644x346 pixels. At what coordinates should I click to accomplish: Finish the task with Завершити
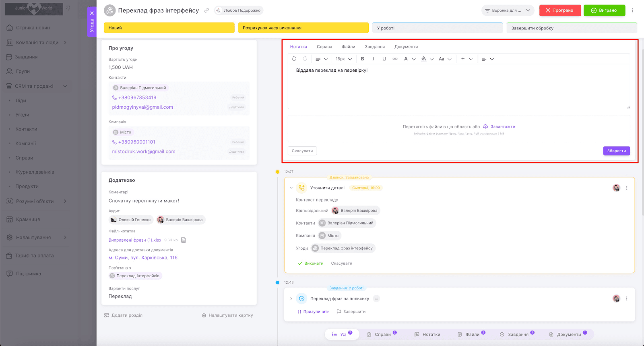[x=351, y=312]
